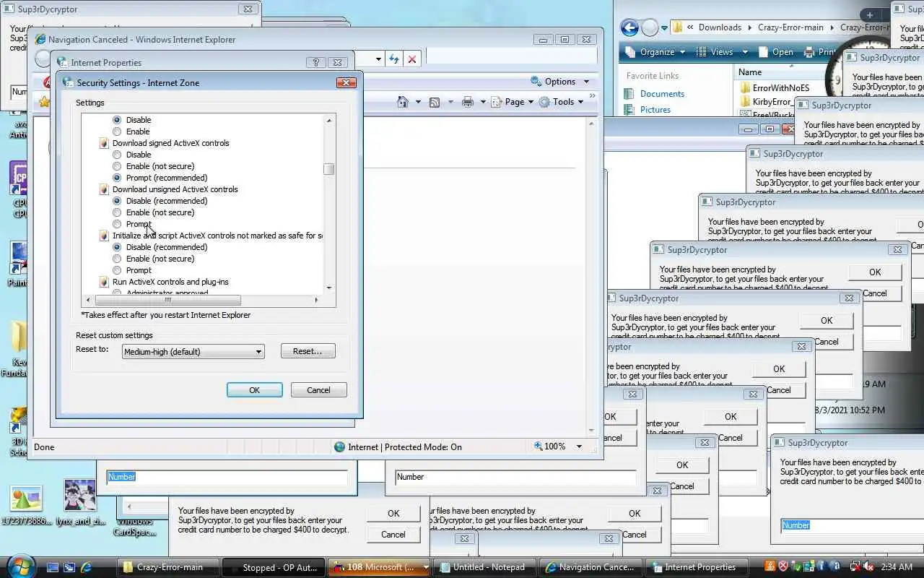This screenshot has width=924, height=578.
Task: Select the ErrorWithNoES folder icon
Action: pyautogui.click(x=745, y=88)
